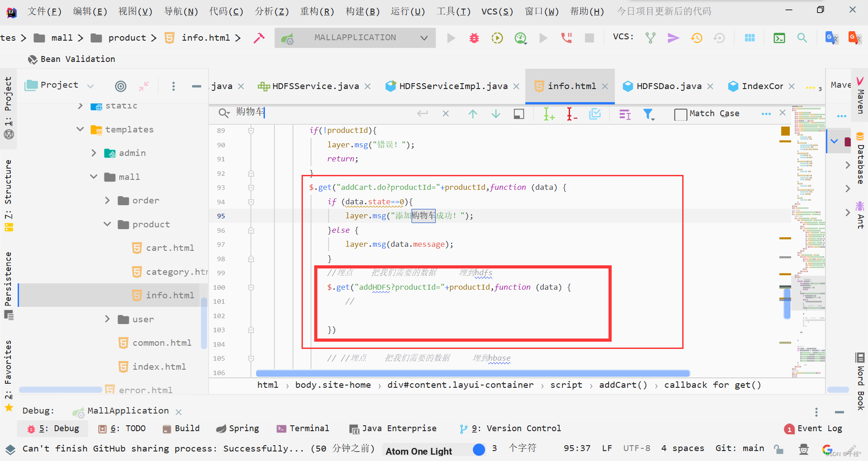Screen dimensions: 868x461
Task: Toggle fold marker at line 89
Action: pos(251,130)
